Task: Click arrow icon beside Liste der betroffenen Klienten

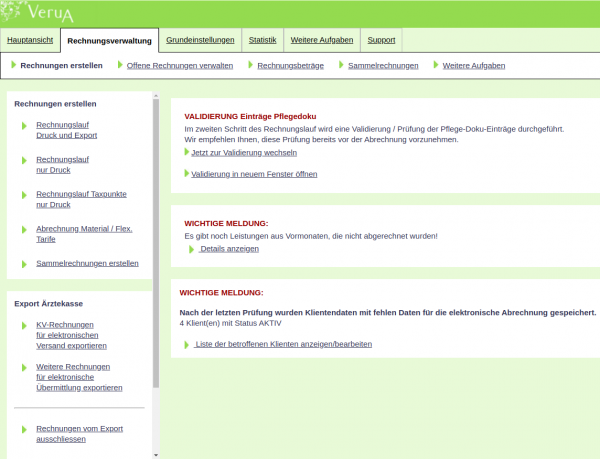Action: 187,345
